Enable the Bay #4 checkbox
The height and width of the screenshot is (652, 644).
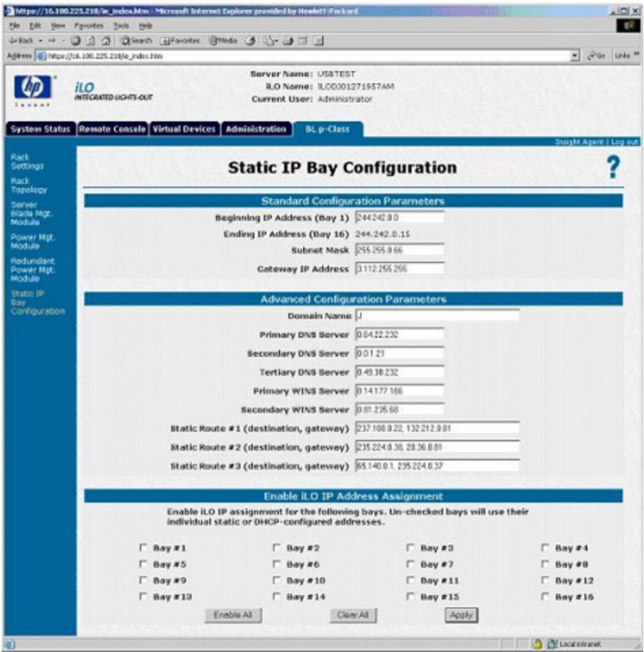[545, 548]
